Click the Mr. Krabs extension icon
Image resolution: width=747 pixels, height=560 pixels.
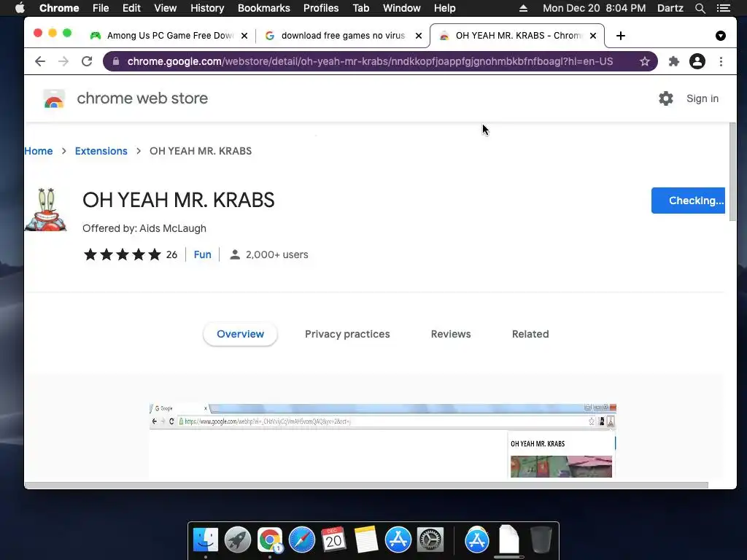point(46,209)
